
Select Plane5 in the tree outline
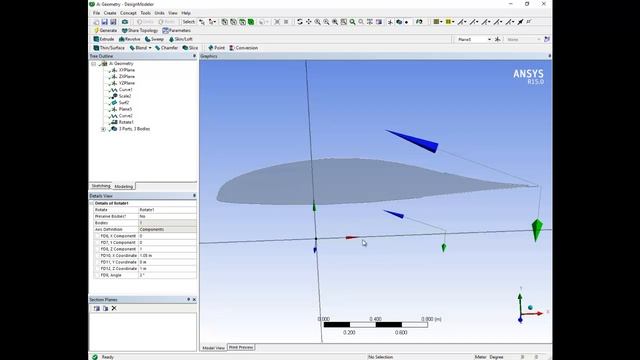pos(125,109)
